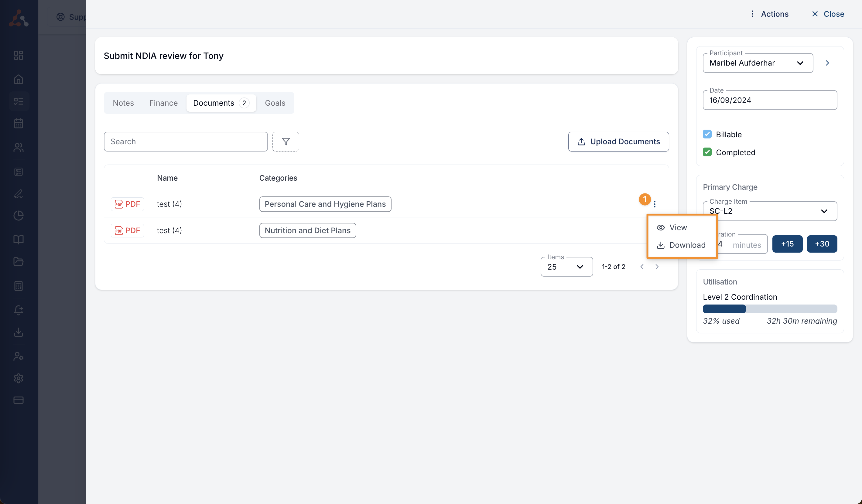Click test (4) name in Nutrition row
Image resolution: width=862 pixels, height=504 pixels.
tap(169, 230)
